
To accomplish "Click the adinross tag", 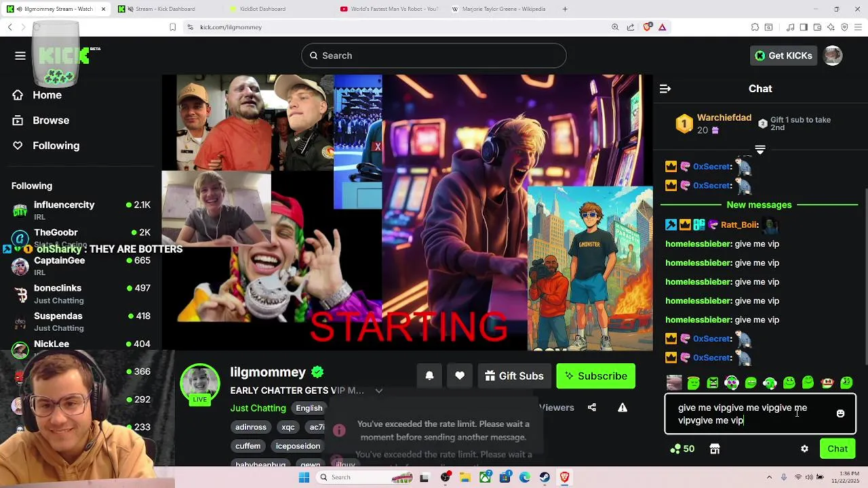I will 251,427.
